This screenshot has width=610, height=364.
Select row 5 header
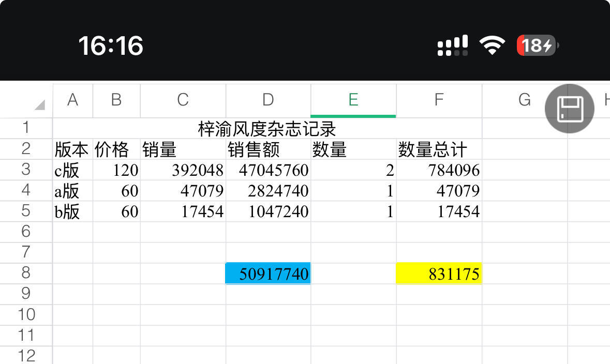pos(26,211)
